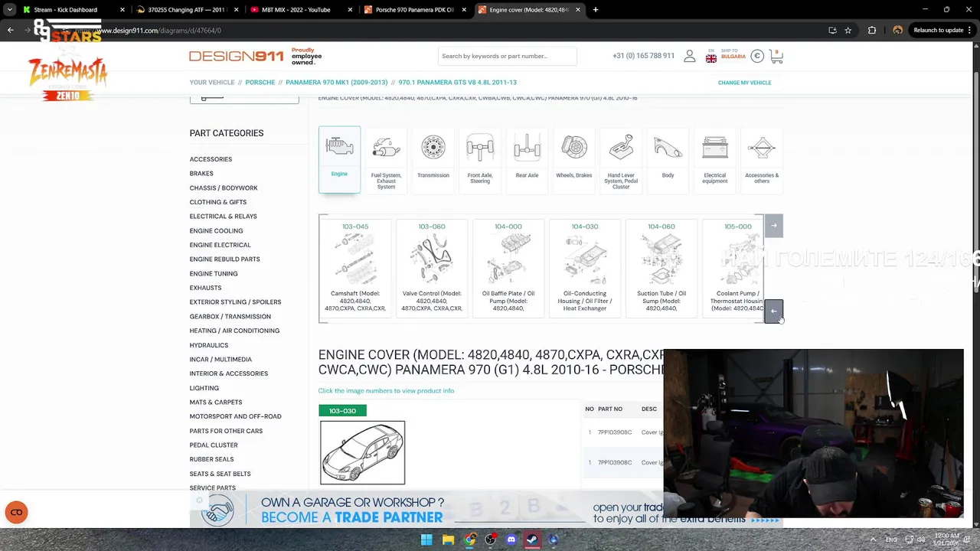Image resolution: width=980 pixels, height=551 pixels.
Task: Open Windows Start menu
Action: pos(426,540)
